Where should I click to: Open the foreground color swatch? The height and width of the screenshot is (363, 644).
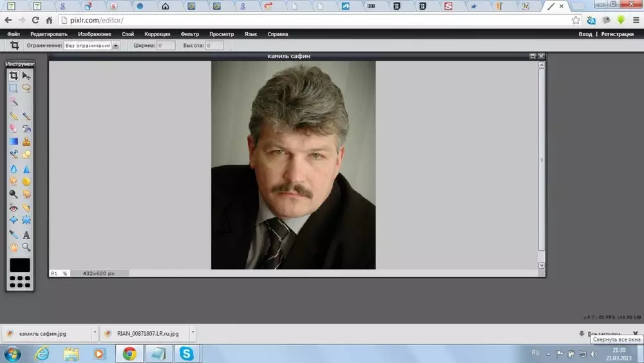pyautogui.click(x=20, y=265)
